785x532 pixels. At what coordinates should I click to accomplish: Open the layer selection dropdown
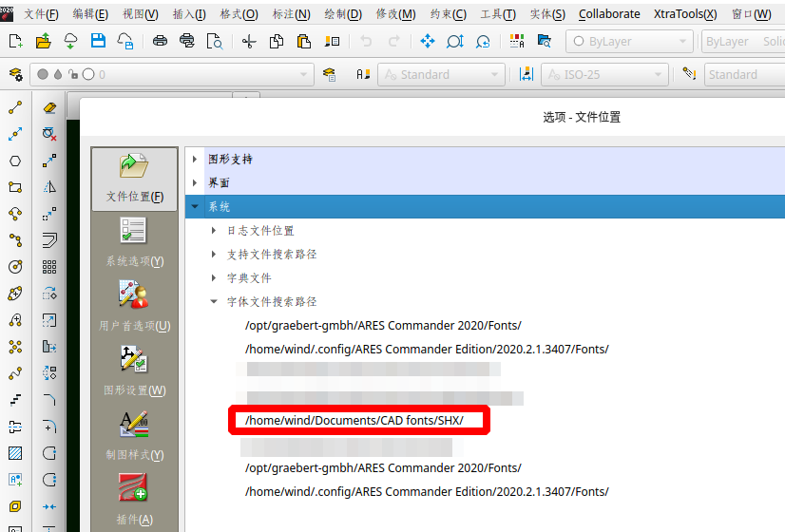[x=172, y=74]
